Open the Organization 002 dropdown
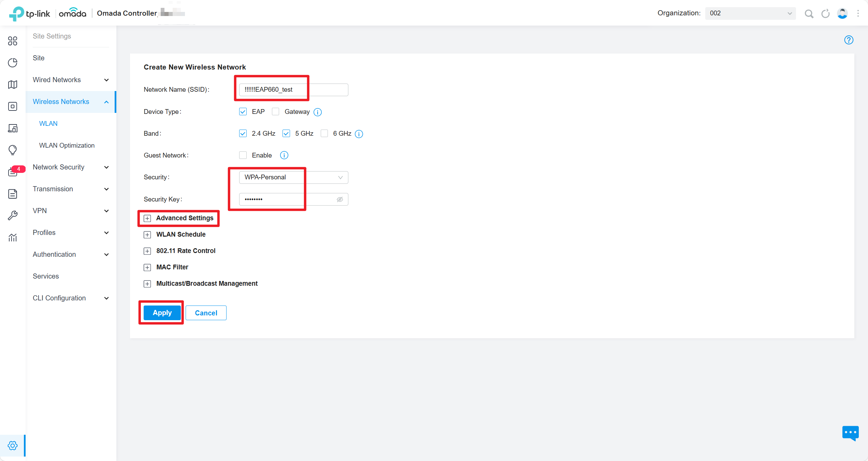 click(750, 13)
